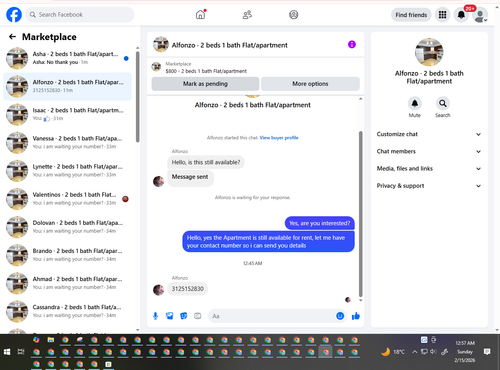Send a thumbs up like
This screenshot has height=370, width=500.
coord(356,316)
